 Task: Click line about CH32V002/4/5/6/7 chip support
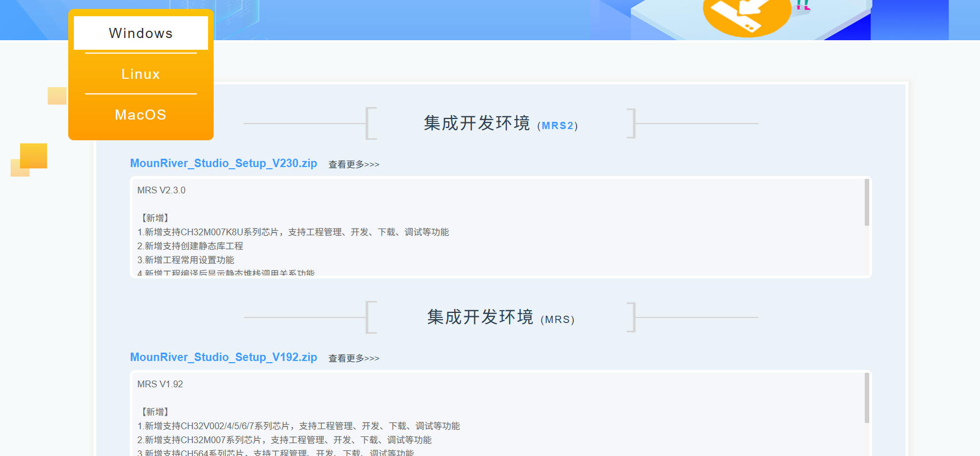pos(299,426)
